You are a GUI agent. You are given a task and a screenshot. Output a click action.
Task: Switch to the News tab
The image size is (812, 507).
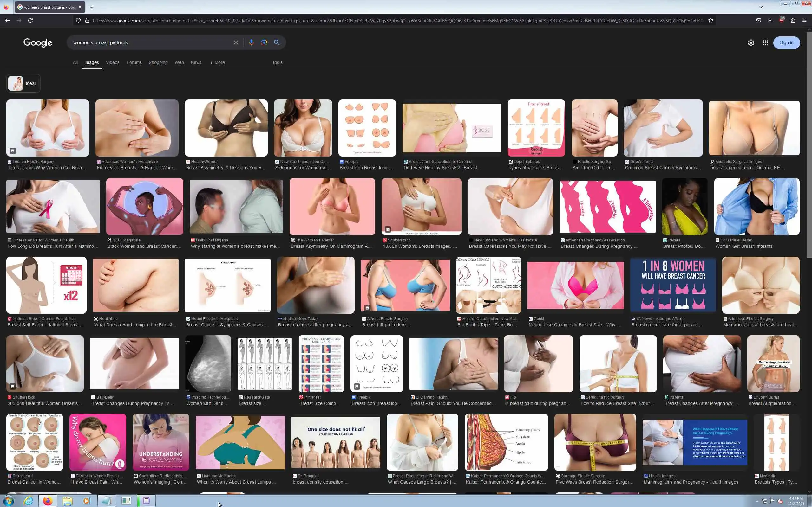pyautogui.click(x=196, y=62)
